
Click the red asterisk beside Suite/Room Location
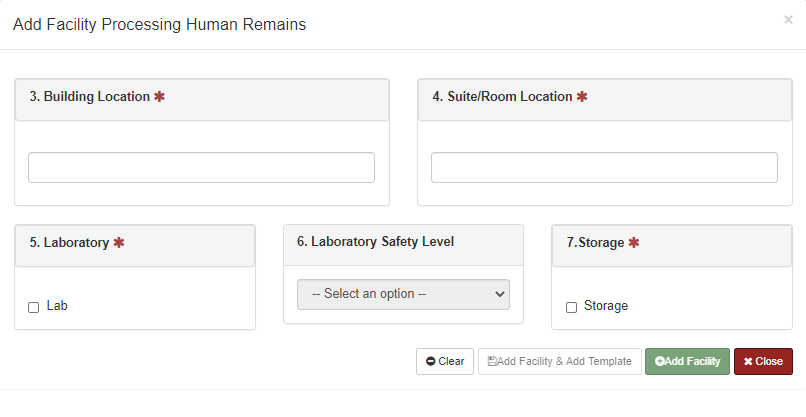pos(582,97)
